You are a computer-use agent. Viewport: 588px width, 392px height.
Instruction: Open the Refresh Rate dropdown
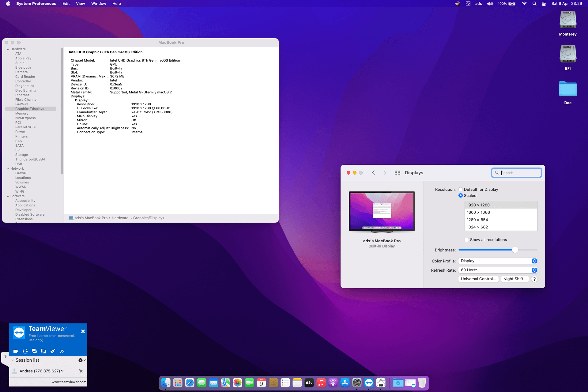point(498,270)
